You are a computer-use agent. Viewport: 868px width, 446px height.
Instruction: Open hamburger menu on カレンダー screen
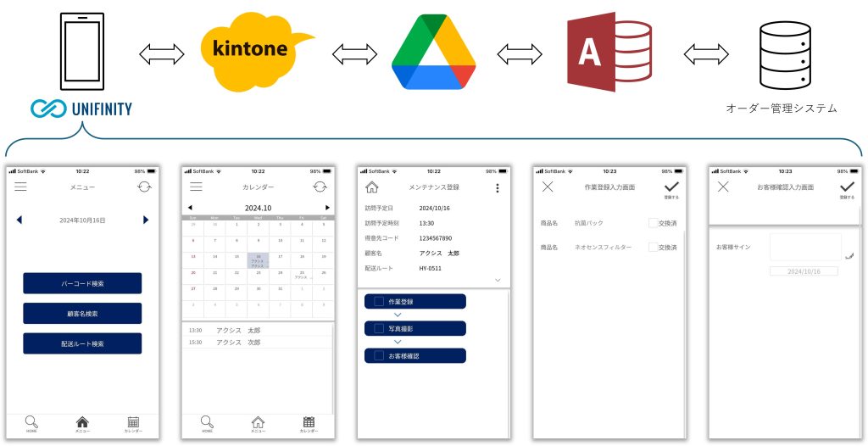[x=196, y=187]
